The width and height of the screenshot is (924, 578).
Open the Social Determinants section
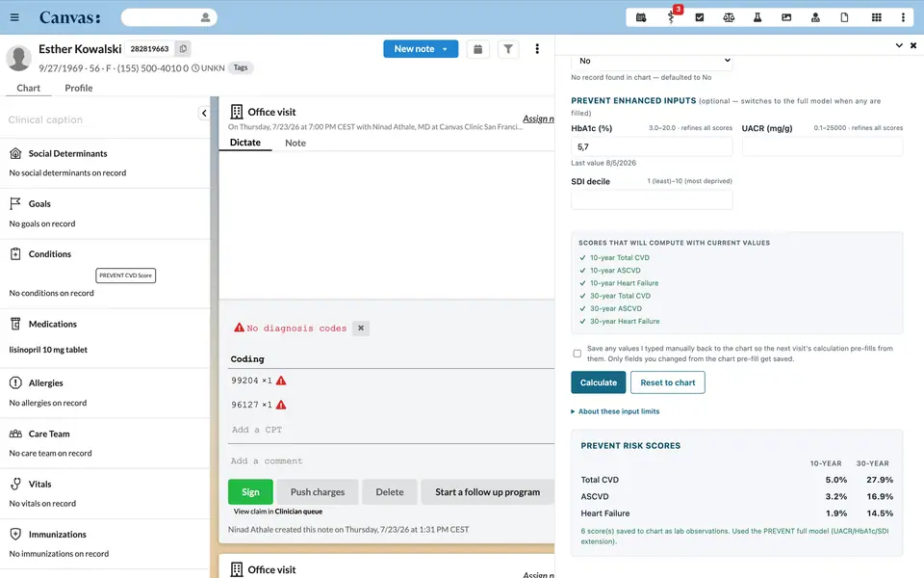point(67,153)
